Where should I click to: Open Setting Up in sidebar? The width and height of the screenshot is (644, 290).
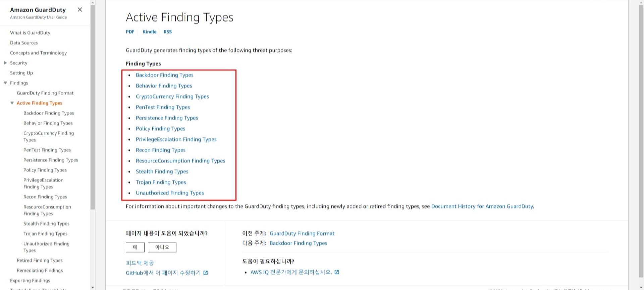21,73
